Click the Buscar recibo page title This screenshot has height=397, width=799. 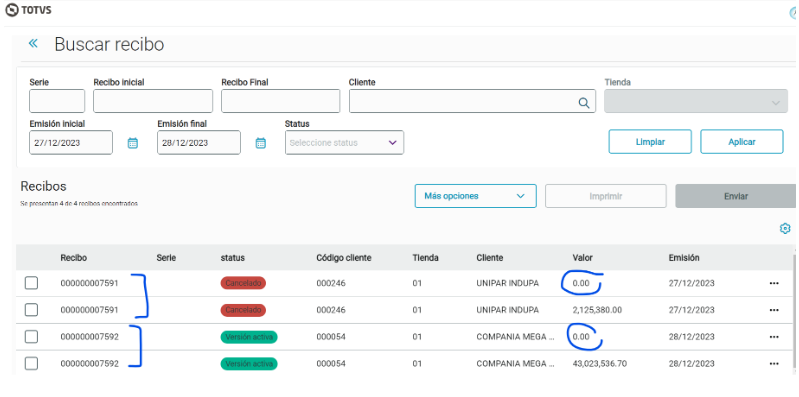109,44
